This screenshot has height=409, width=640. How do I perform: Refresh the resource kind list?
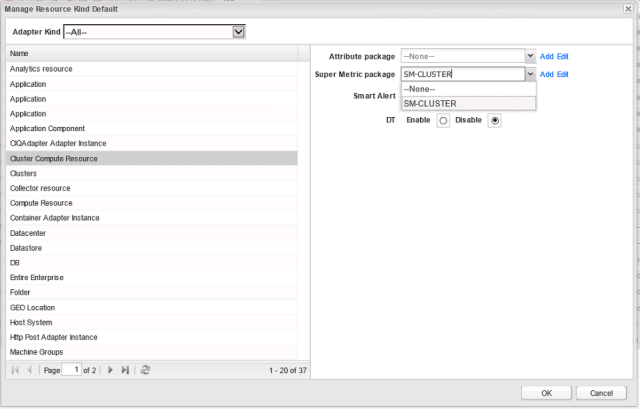point(146,370)
